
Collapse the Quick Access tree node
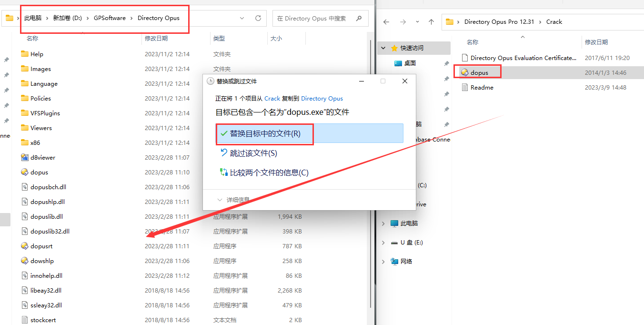coord(383,48)
